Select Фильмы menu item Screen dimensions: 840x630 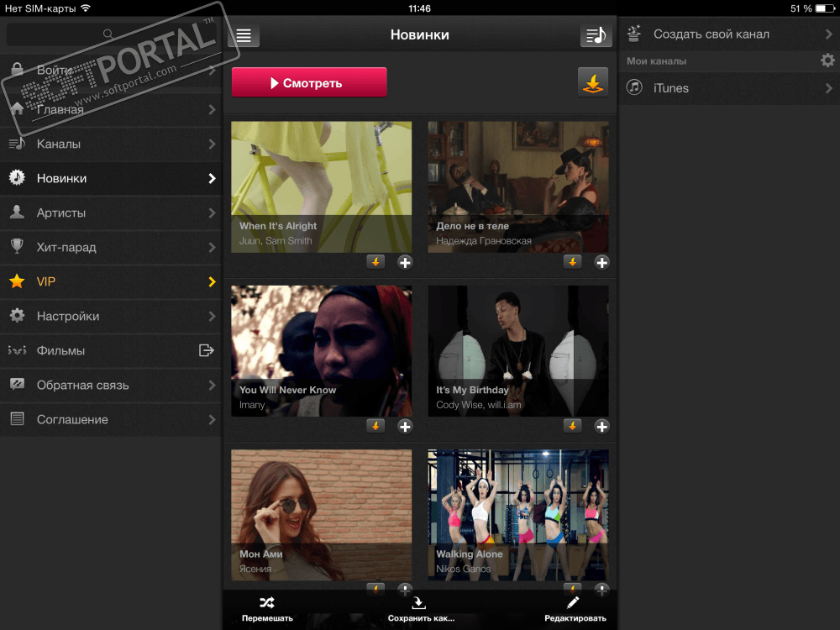[111, 350]
